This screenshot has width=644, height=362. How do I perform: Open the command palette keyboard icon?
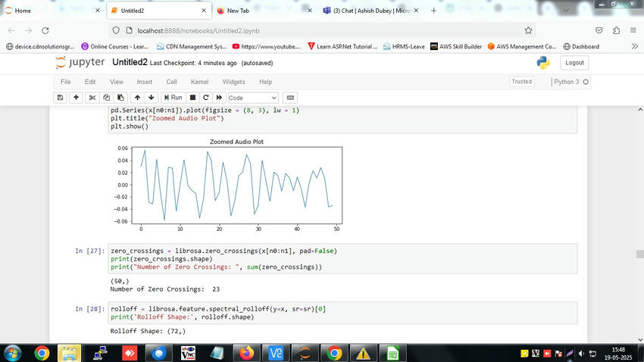pyautogui.click(x=290, y=98)
